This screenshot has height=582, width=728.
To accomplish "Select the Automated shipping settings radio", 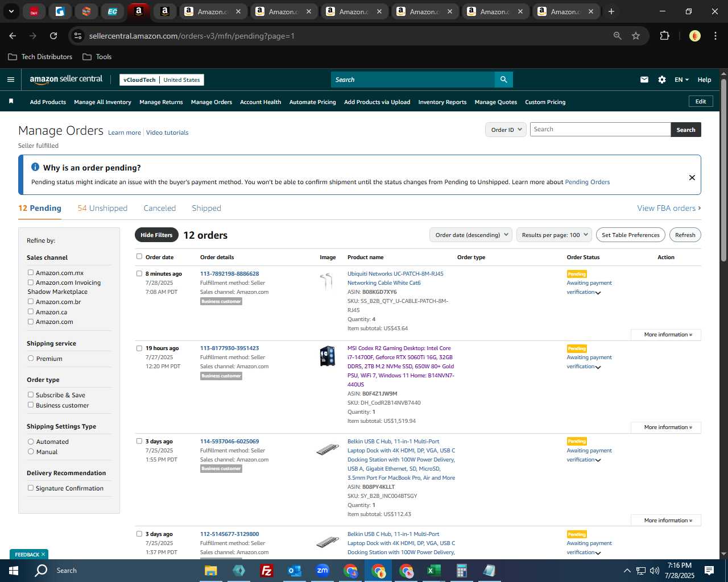I will coord(31,442).
